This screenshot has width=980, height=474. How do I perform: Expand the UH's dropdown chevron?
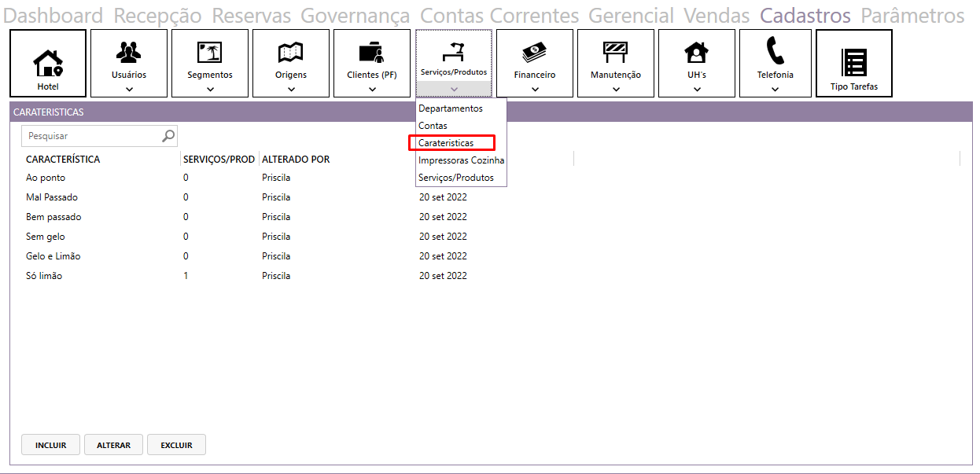click(697, 89)
